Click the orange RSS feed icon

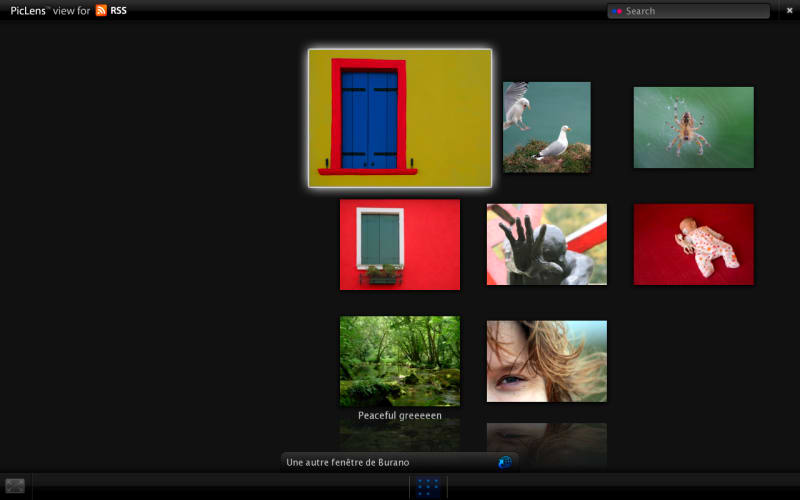[x=101, y=10]
